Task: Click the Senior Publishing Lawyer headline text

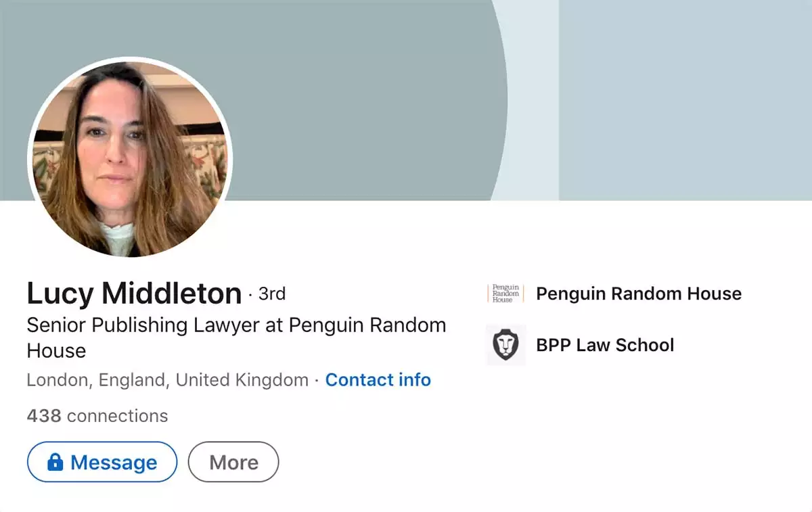Action: click(236, 325)
